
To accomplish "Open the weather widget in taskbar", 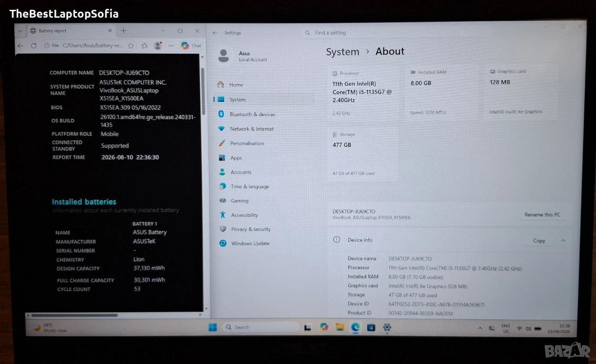I will [x=50, y=328].
